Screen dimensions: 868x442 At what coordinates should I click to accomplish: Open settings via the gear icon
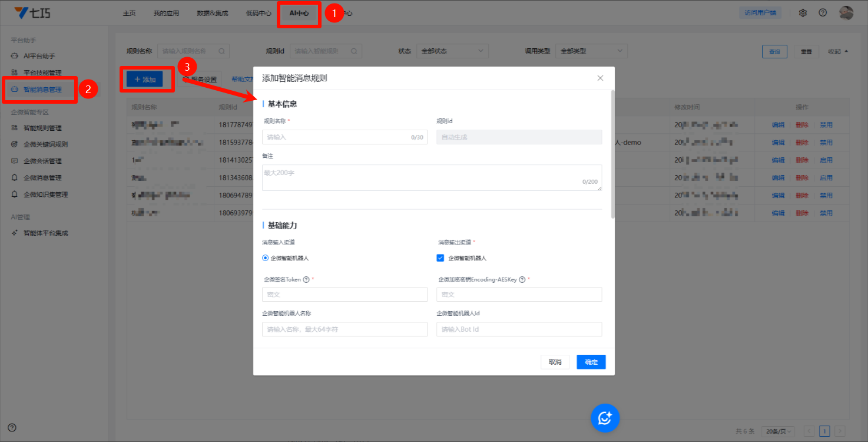[803, 13]
